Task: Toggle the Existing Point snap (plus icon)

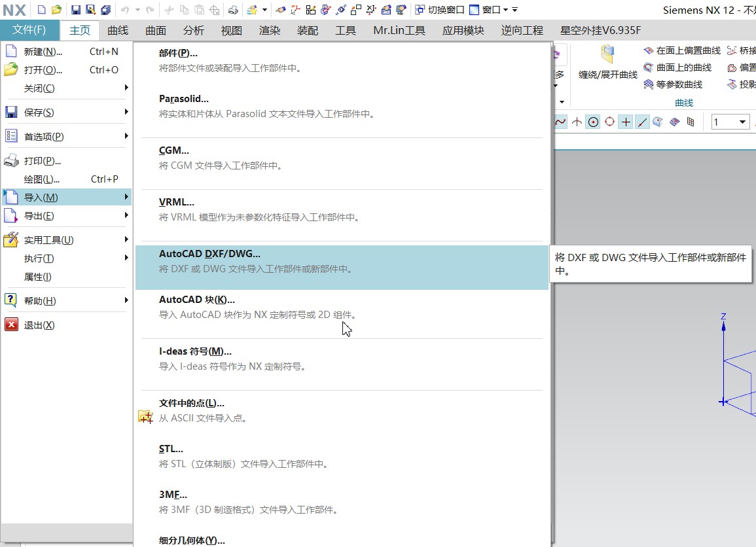Action: point(626,122)
